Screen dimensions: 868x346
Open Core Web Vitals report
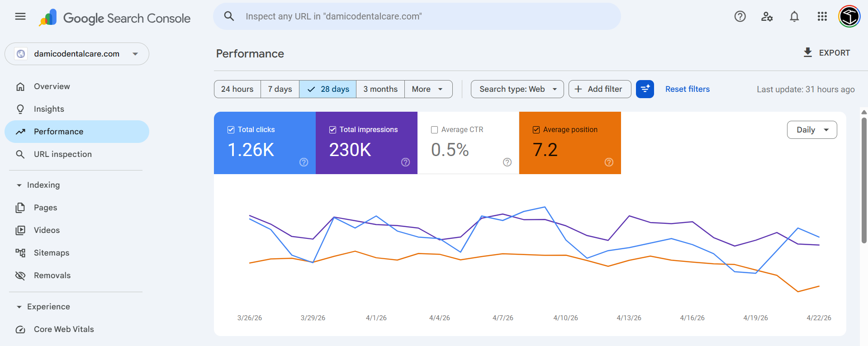(x=77, y=329)
